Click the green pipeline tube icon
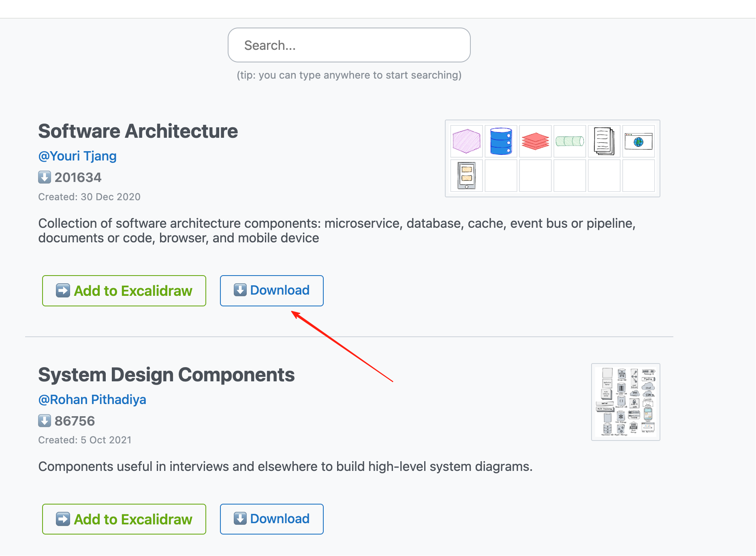Image resolution: width=756 pixels, height=556 pixels. [x=570, y=141]
